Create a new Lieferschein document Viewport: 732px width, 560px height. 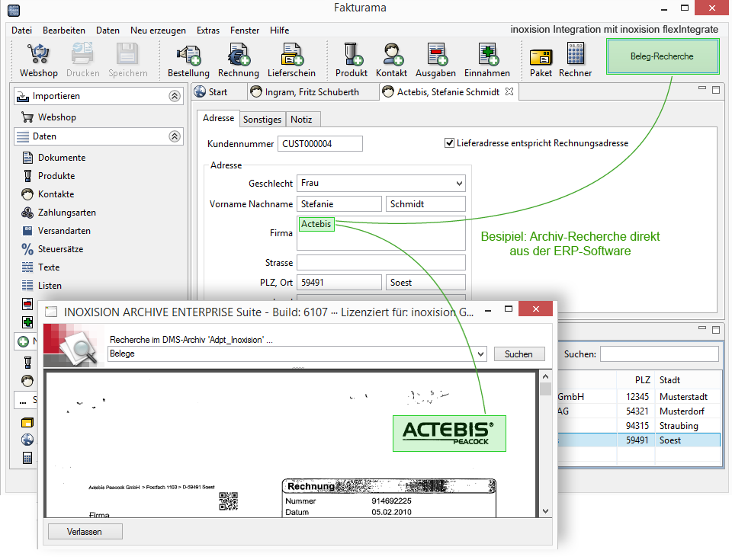(x=291, y=59)
